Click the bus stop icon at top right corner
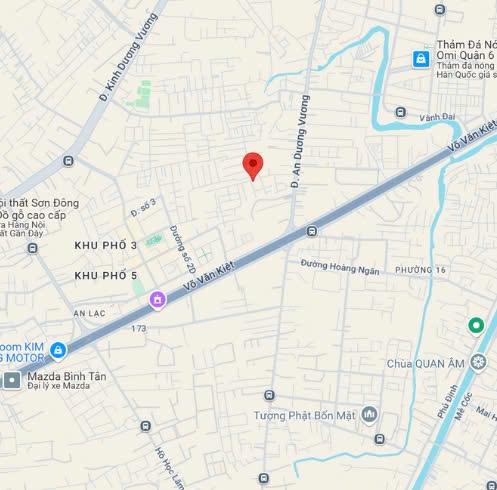The width and height of the screenshot is (497, 490). [440, 9]
